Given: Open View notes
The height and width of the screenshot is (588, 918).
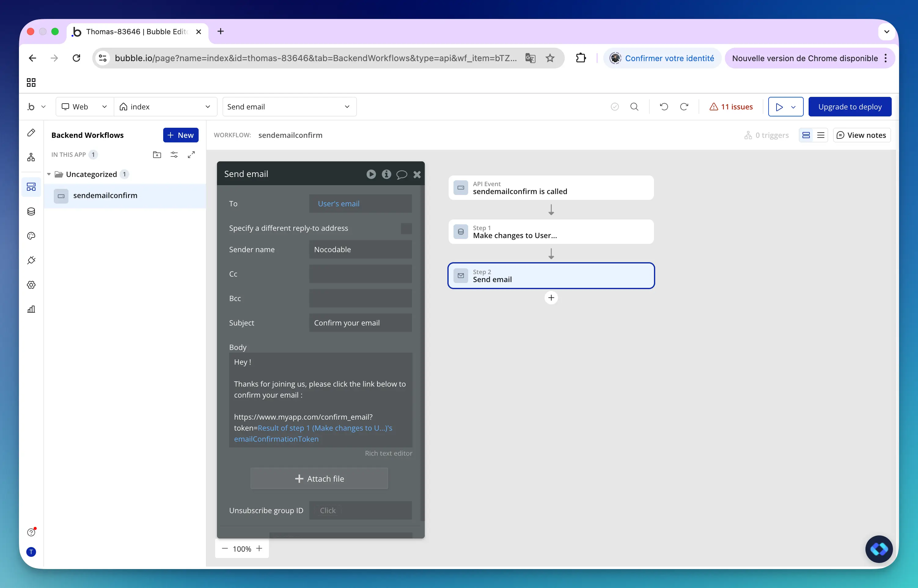Looking at the screenshot, I should [861, 135].
